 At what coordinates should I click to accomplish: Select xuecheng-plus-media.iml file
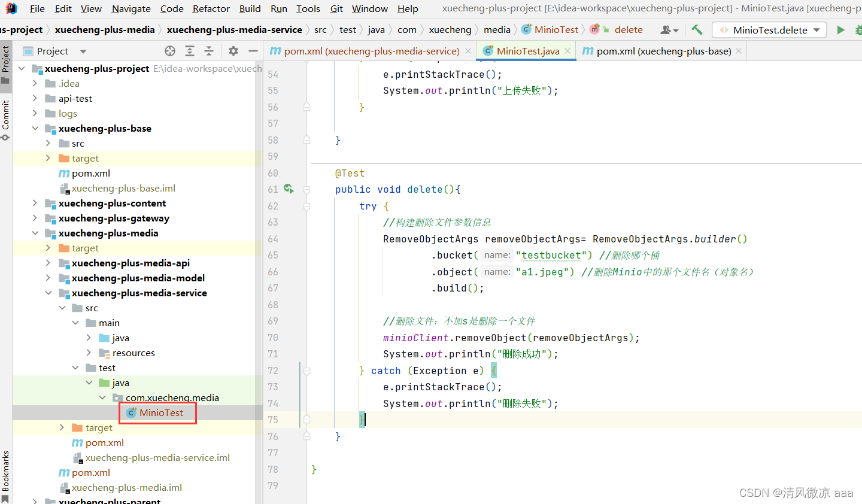pyautogui.click(x=127, y=487)
